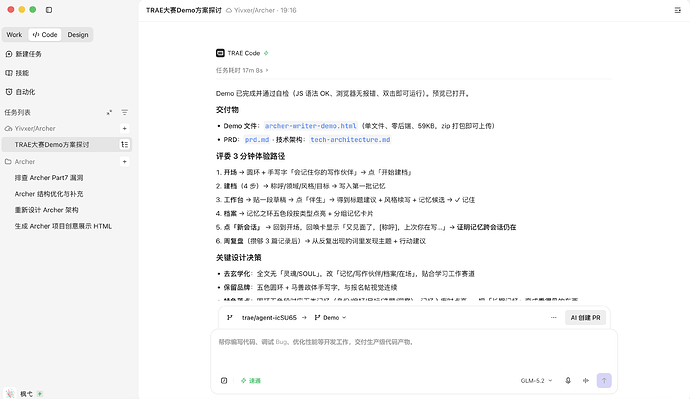This screenshot has height=399, width=690.
Task: Open the 自动化 sidebar entry
Action: point(20,92)
